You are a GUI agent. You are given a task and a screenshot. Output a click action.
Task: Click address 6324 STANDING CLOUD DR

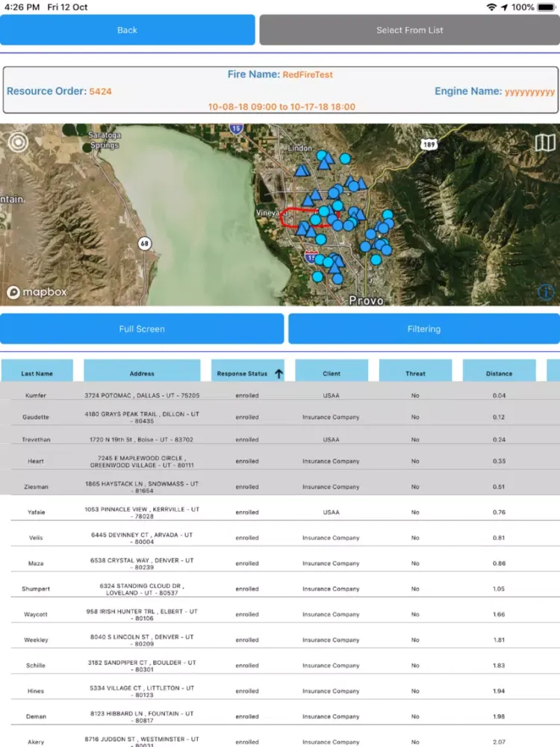tap(142, 589)
